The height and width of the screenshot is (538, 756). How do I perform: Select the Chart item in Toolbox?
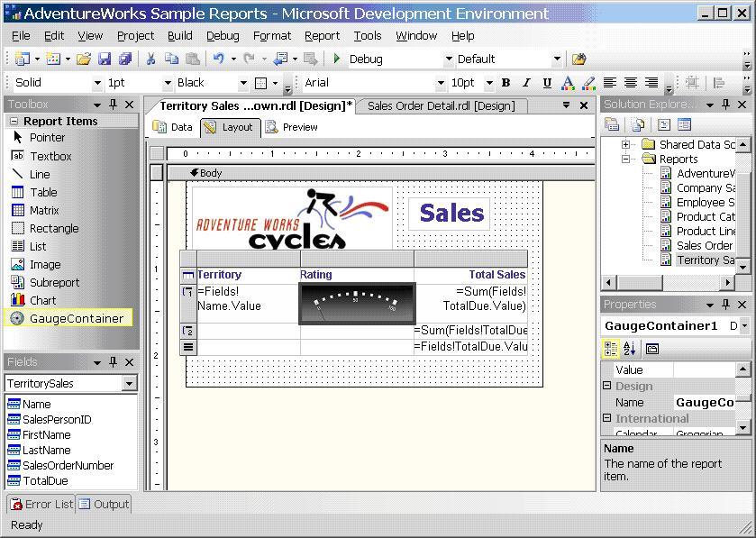pos(41,300)
